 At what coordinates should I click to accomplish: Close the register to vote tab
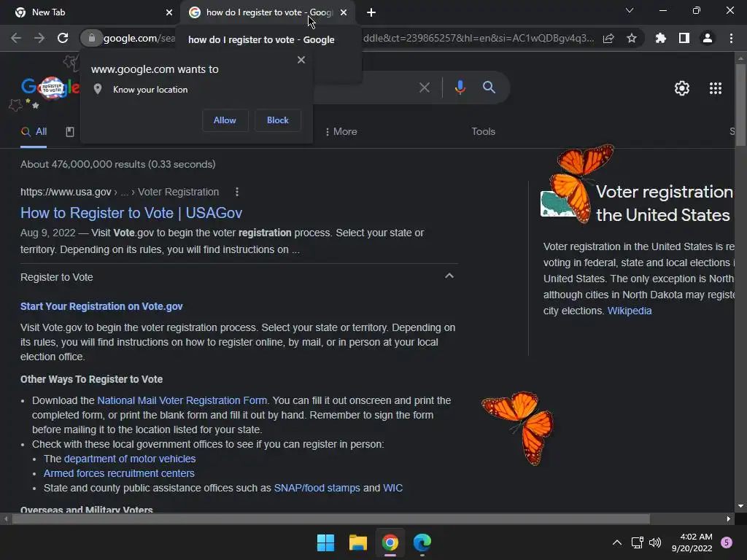(x=344, y=12)
